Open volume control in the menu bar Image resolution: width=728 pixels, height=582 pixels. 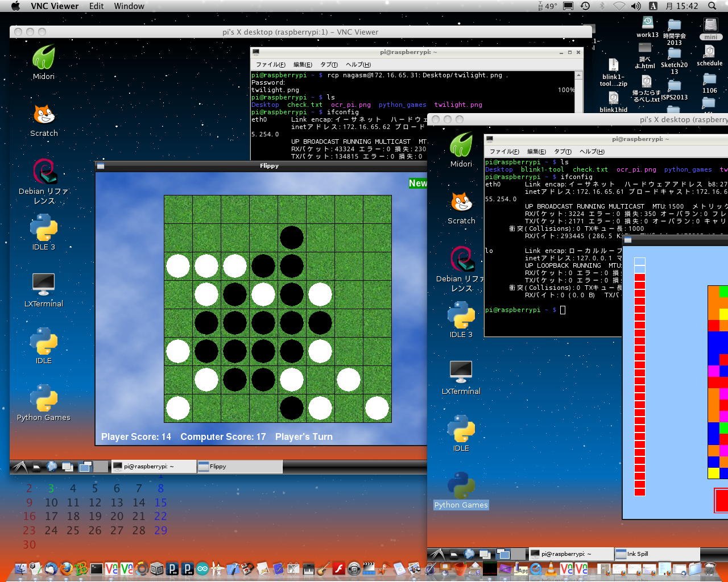pos(636,6)
